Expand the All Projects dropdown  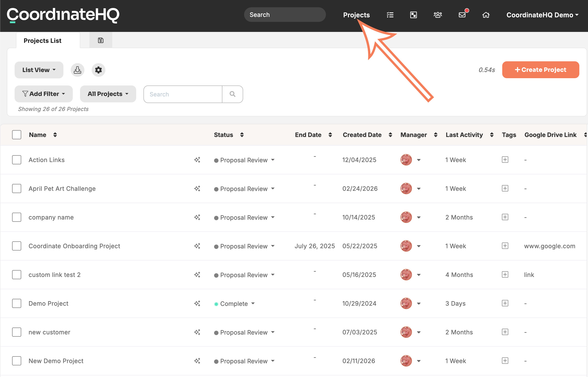(108, 94)
